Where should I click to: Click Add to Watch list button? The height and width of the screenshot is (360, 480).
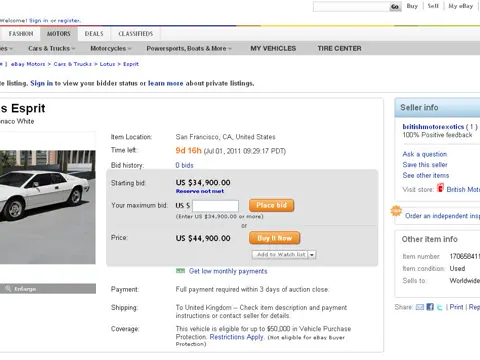tap(281, 255)
